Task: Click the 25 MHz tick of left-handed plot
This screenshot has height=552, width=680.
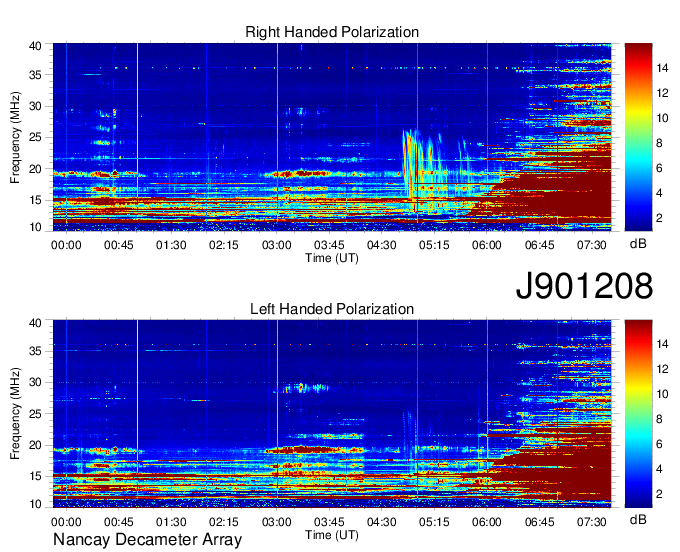Action: coord(35,414)
